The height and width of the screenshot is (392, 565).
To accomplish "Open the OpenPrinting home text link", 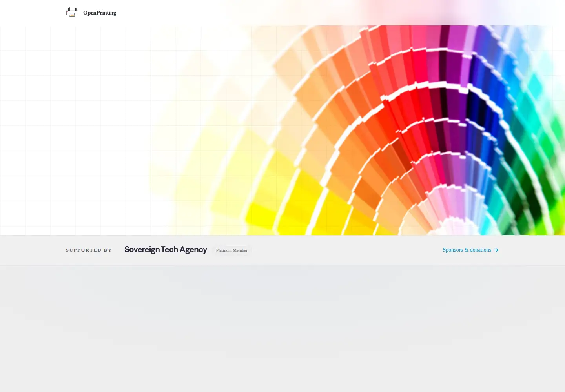I will [100, 13].
